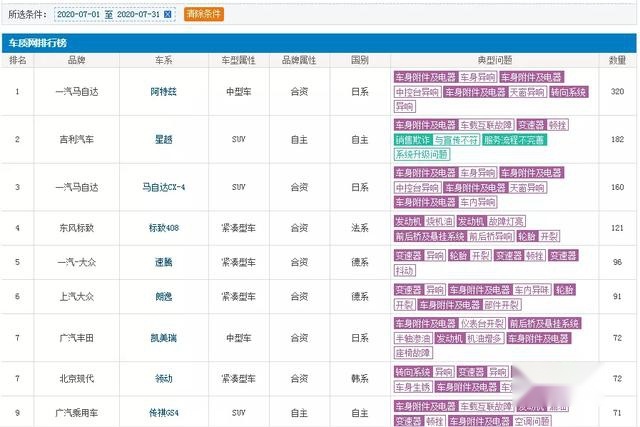Click the 转向系统 tag in 阿特兹 row

(568, 92)
